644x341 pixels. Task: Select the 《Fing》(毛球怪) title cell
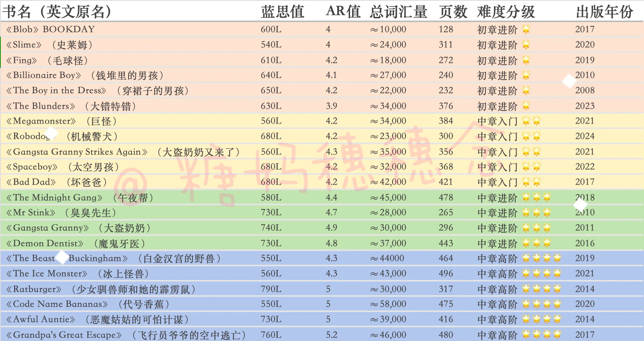pyautogui.click(x=47, y=60)
